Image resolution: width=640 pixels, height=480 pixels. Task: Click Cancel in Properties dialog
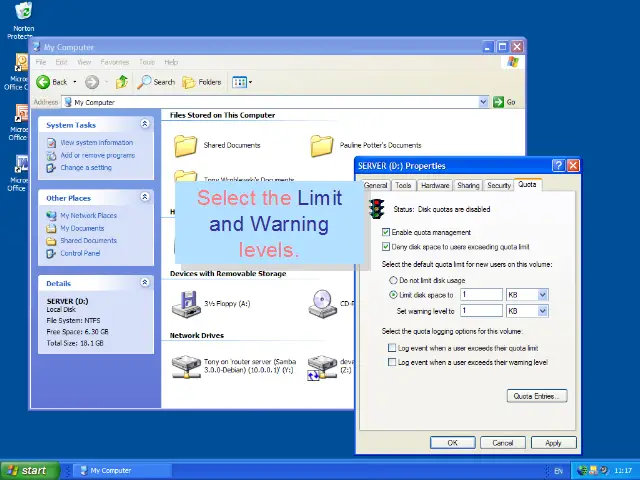point(503,443)
